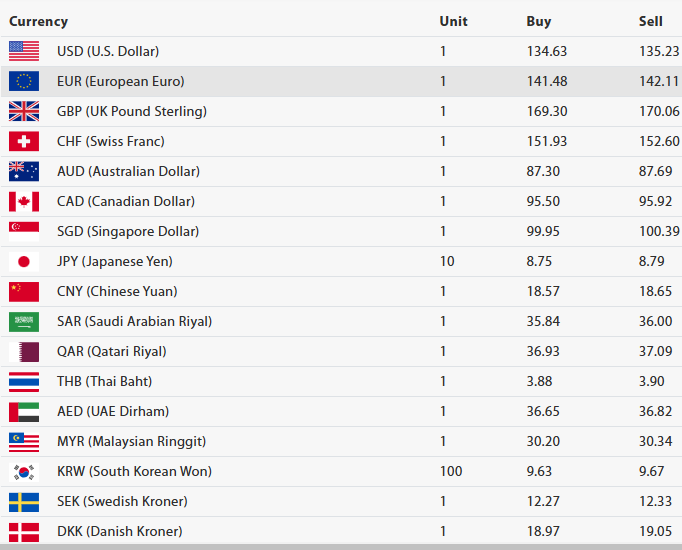Click the Qatar flag icon
This screenshot has height=550, width=682.
(x=24, y=351)
